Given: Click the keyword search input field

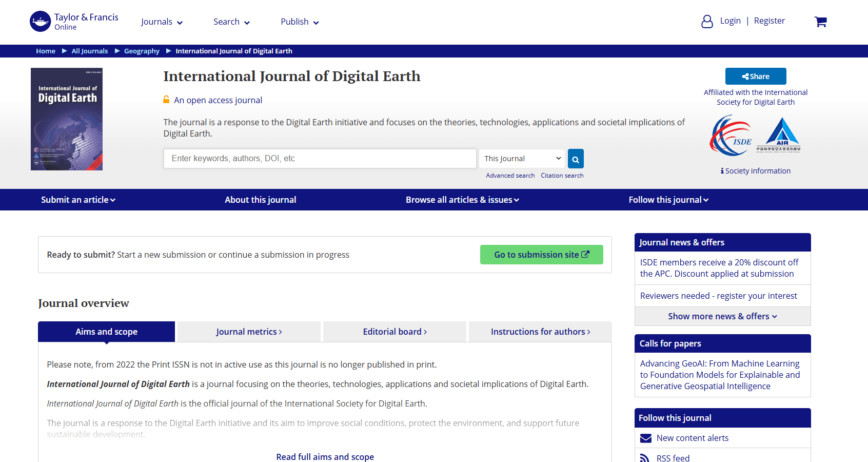Looking at the screenshot, I should coord(320,159).
